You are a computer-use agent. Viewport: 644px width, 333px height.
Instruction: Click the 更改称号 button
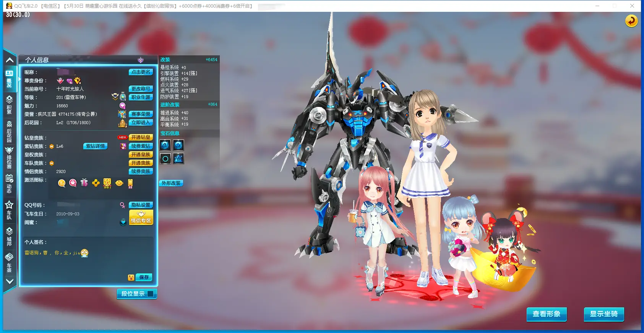point(141,89)
